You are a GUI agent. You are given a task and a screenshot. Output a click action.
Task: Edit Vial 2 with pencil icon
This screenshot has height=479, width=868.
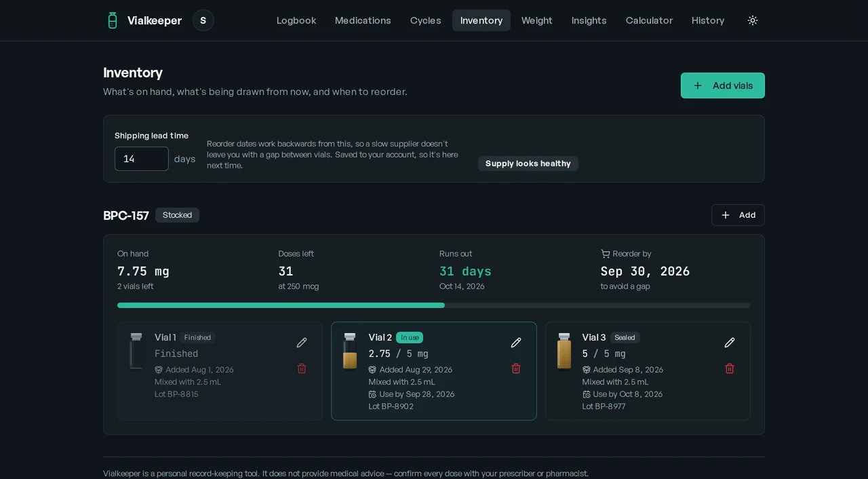pos(516,343)
